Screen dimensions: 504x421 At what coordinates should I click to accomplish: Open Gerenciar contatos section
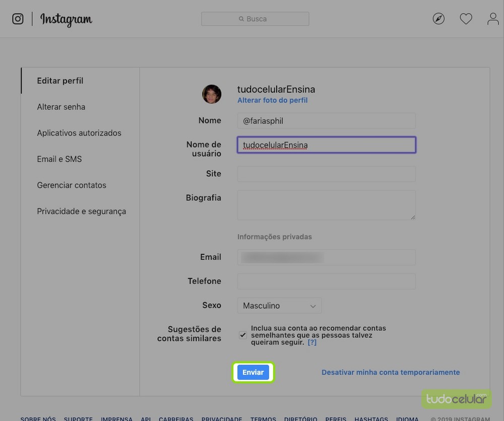coord(72,185)
